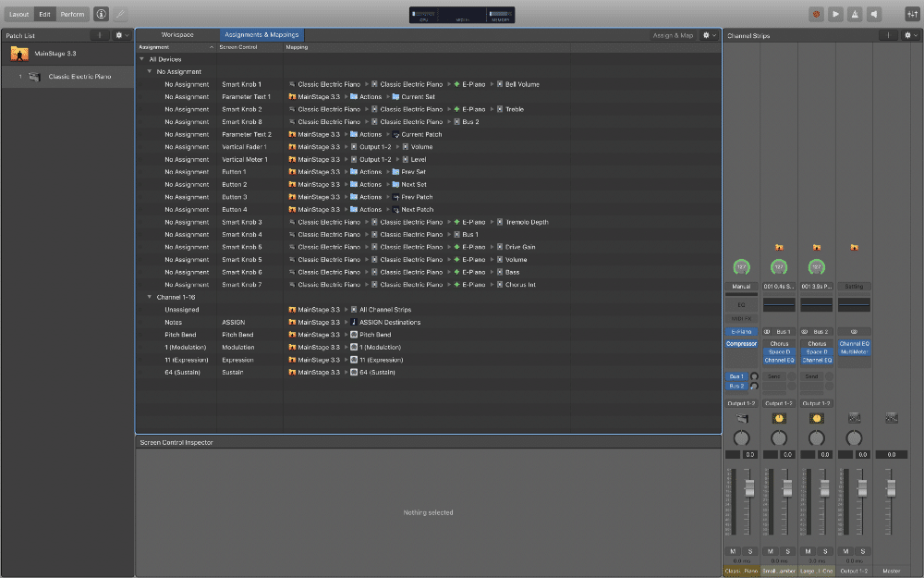This screenshot has height=578, width=924.
Task: Open the gear menu beside Assign & Map
Action: [x=709, y=35]
